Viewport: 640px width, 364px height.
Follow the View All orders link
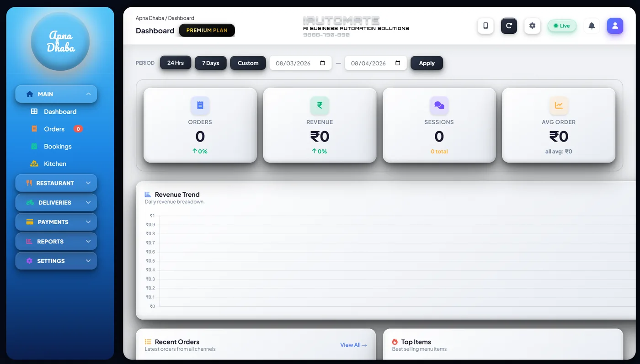353,345
